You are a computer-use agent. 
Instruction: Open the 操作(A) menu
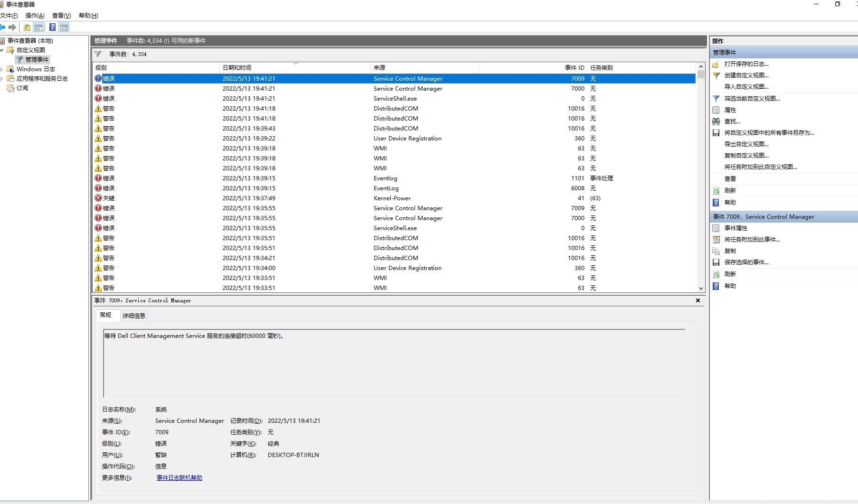point(35,16)
